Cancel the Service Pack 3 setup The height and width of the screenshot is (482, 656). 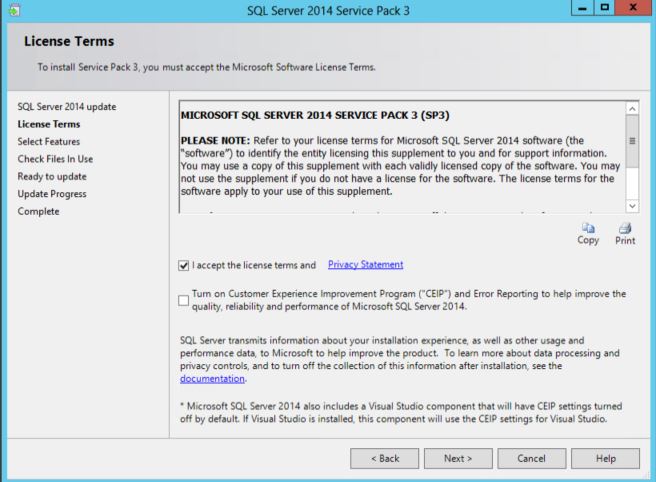point(532,459)
